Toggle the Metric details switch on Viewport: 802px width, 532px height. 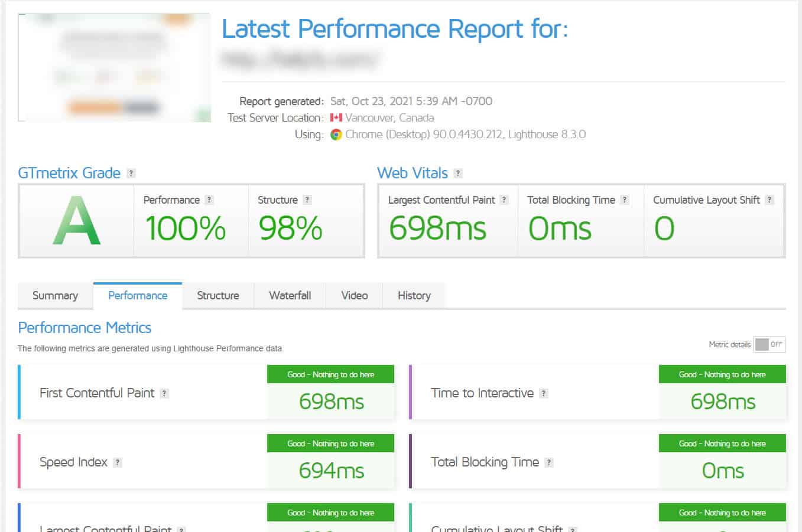(769, 344)
